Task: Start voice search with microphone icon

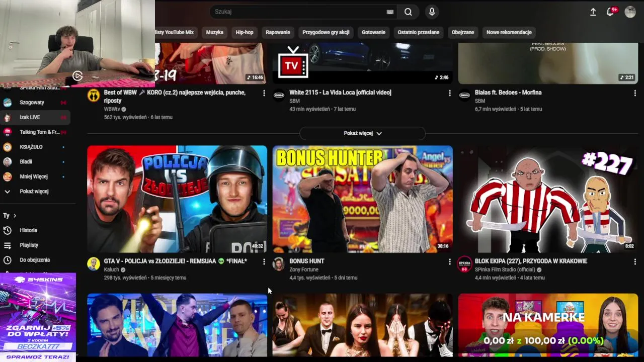Action: tap(431, 12)
